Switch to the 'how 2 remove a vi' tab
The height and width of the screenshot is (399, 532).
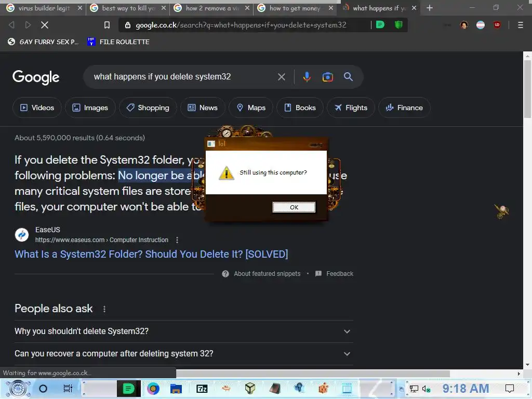[212, 8]
